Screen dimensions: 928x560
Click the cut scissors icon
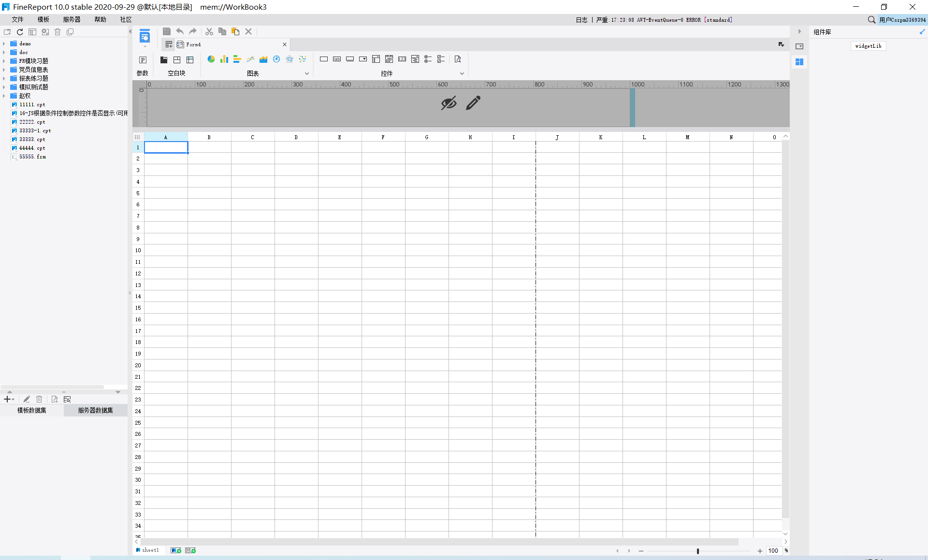coord(209,31)
